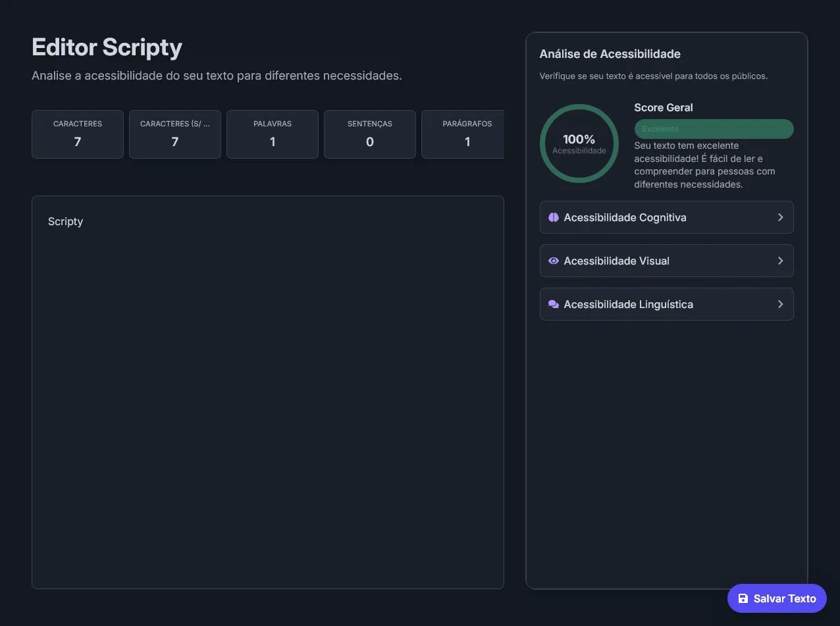The image size is (840, 626).
Task: Select the Parágrafos stat card
Action: click(x=464, y=134)
